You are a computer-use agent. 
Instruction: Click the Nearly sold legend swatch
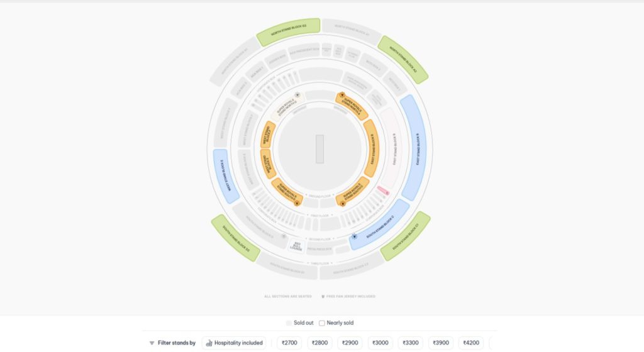pyautogui.click(x=322, y=323)
